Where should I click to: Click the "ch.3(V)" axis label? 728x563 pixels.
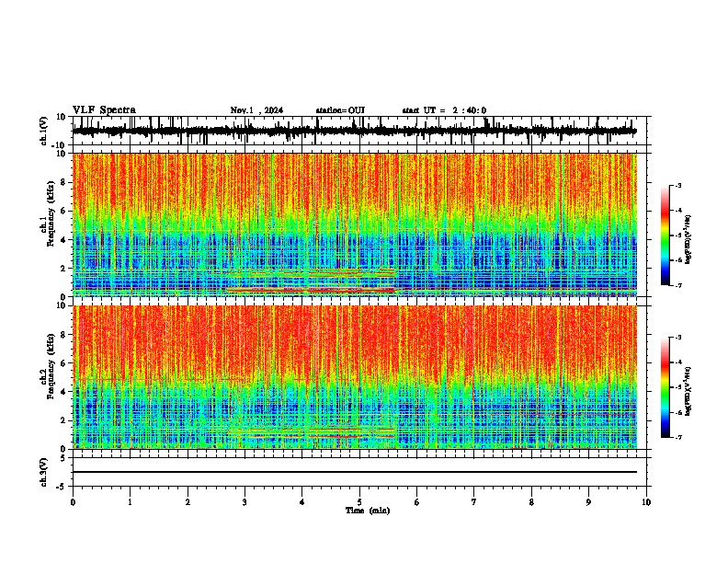click(x=44, y=473)
